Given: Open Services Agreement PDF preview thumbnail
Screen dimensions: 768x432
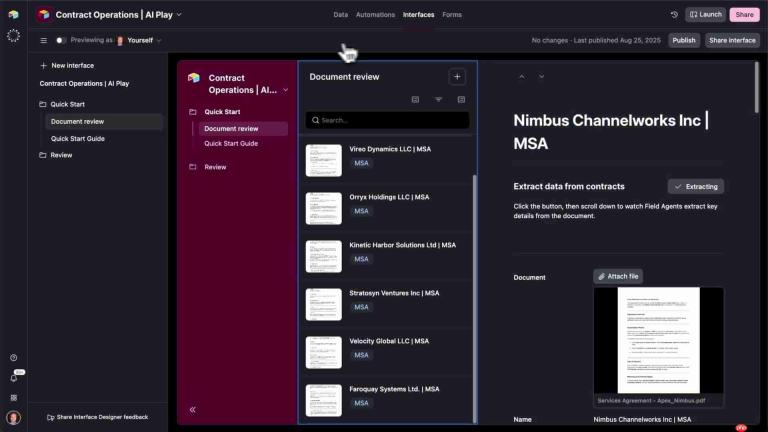Looking at the screenshot, I should (x=658, y=340).
